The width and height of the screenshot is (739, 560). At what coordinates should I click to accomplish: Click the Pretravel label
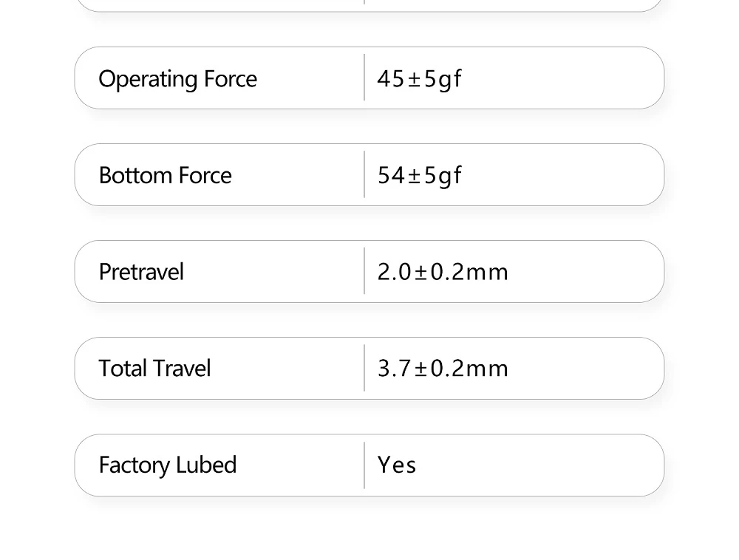141,272
